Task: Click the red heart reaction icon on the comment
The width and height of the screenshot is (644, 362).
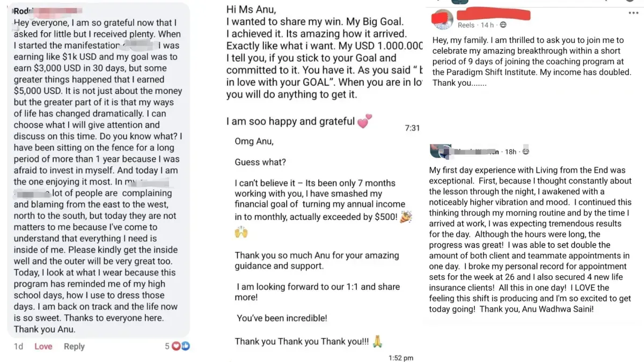Action: (x=176, y=346)
